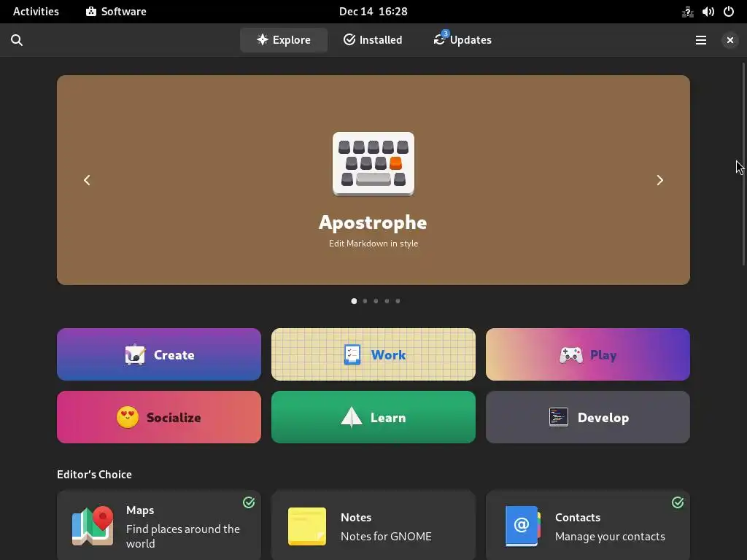Click the Editor's Choice heading
Viewport: 747px width, 560px height.
coord(94,474)
